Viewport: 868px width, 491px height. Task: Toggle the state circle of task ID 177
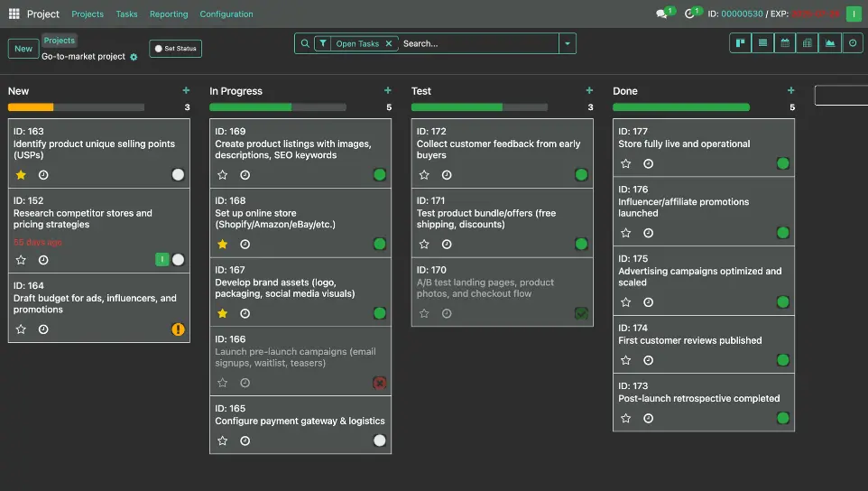coord(782,163)
